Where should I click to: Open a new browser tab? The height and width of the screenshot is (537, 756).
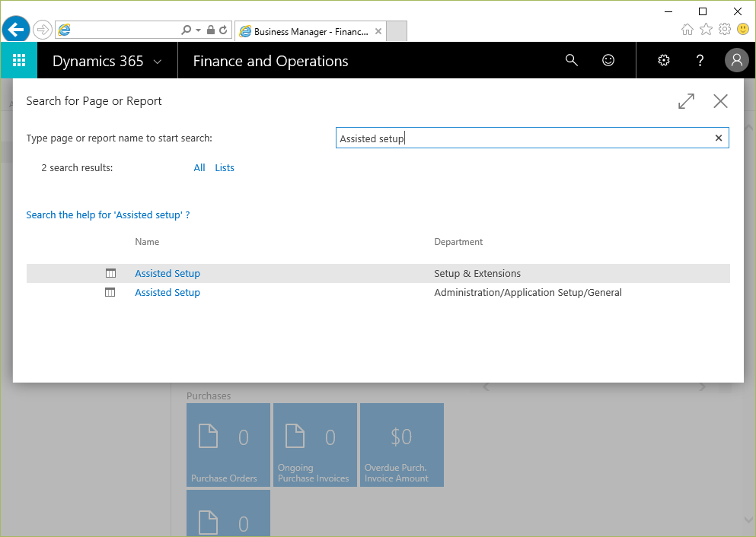pyautogui.click(x=397, y=31)
